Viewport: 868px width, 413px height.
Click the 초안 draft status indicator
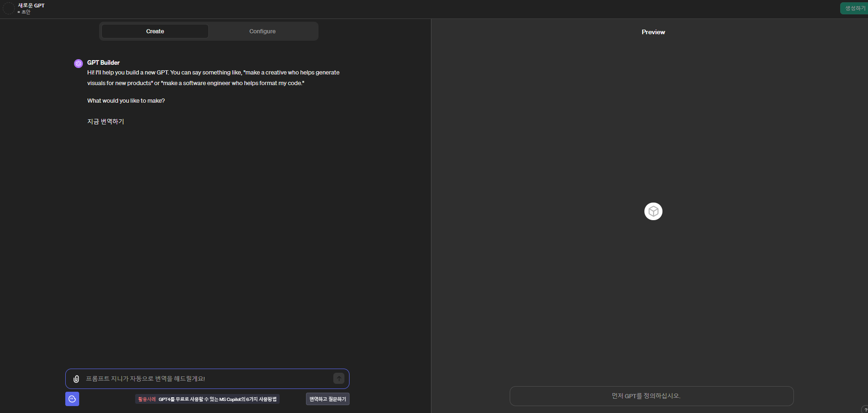[x=25, y=12]
